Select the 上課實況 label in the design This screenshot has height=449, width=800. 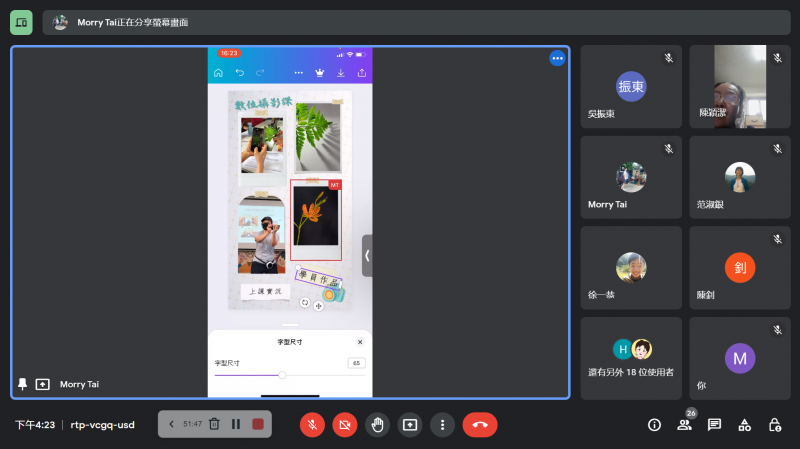coord(265,291)
